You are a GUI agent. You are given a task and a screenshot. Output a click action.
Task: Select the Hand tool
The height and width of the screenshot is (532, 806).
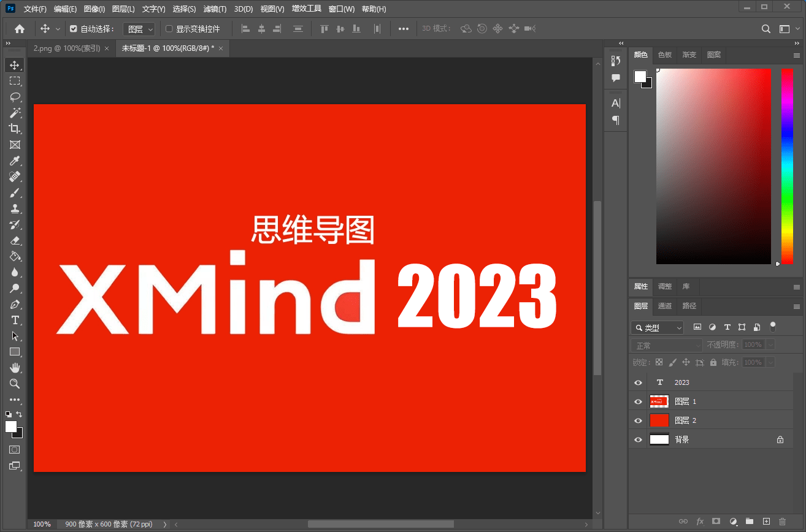pyautogui.click(x=15, y=368)
